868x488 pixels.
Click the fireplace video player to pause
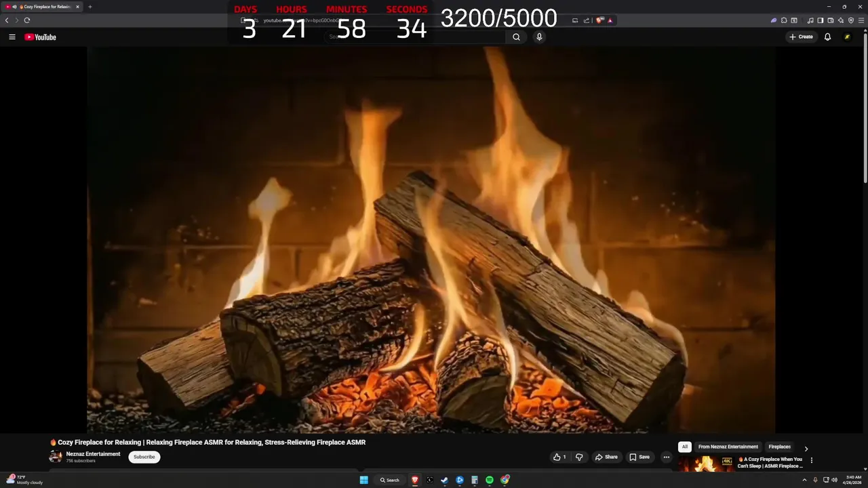431,239
